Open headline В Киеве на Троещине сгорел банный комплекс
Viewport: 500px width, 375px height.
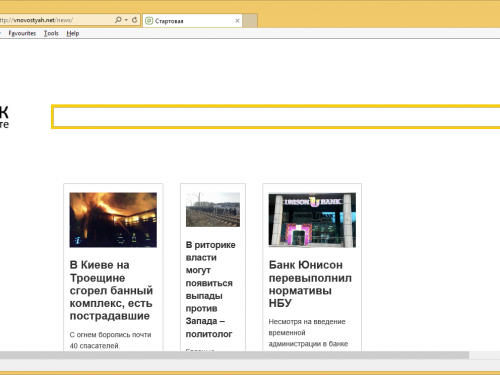click(111, 290)
